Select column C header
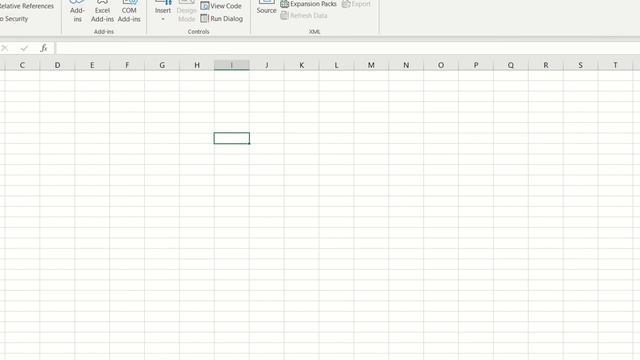The width and height of the screenshot is (640, 360). coord(22,65)
